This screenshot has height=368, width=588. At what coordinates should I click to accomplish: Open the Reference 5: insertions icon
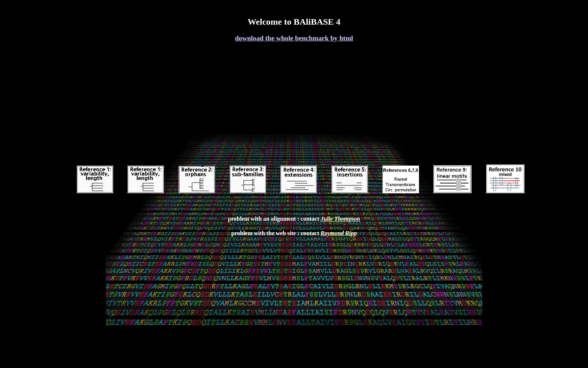[x=349, y=179]
